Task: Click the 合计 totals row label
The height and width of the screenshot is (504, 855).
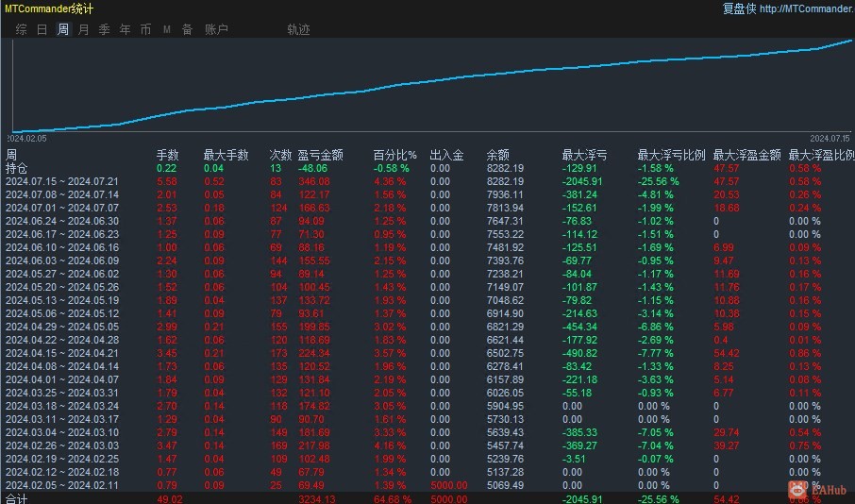Action: coord(16,498)
